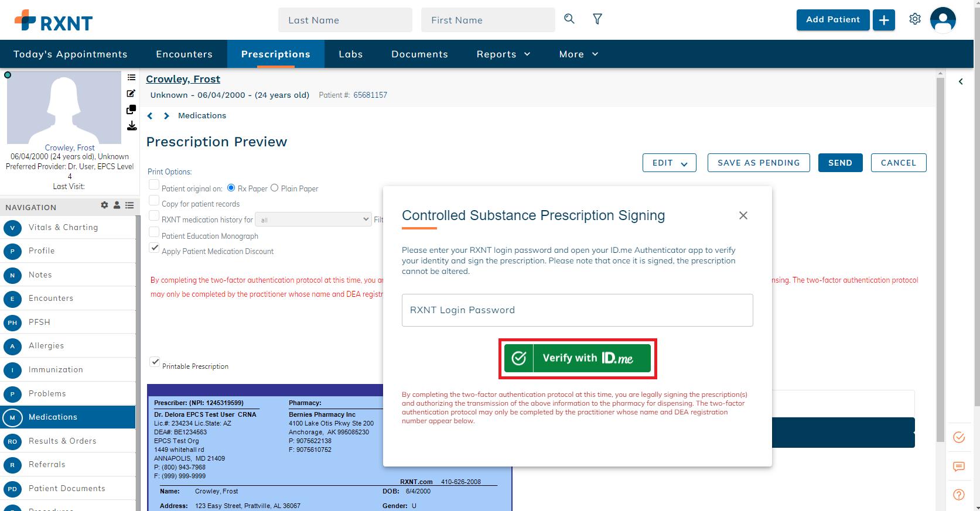Click the Add Patient button
This screenshot has width=980, height=511.
pos(833,20)
